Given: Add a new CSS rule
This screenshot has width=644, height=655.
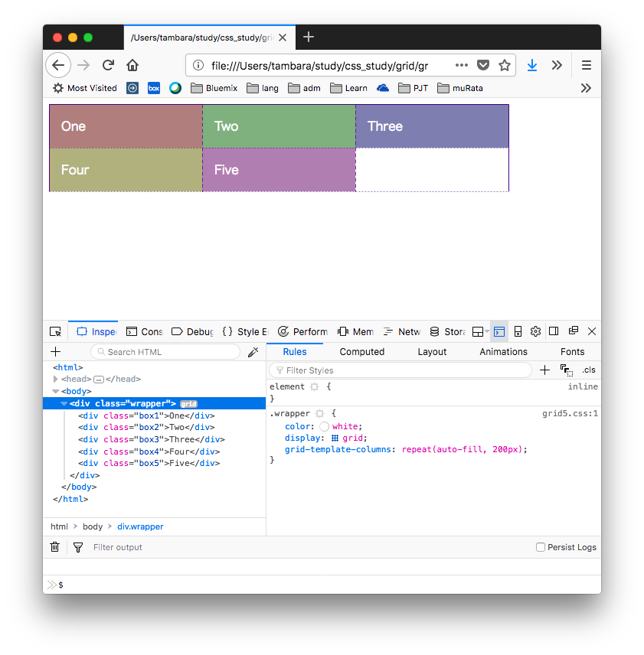Looking at the screenshot, I should (x=544, y=370).
